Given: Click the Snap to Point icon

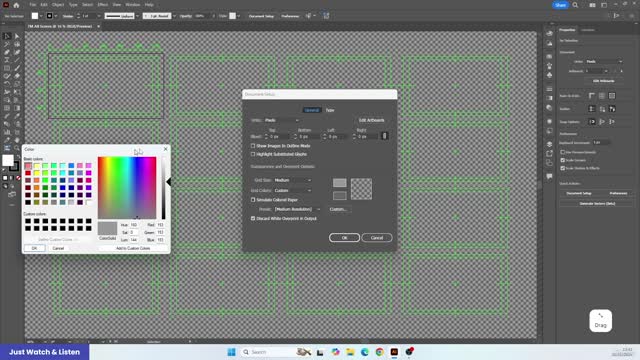Looking at the screenshot, I should click(592, 122).
